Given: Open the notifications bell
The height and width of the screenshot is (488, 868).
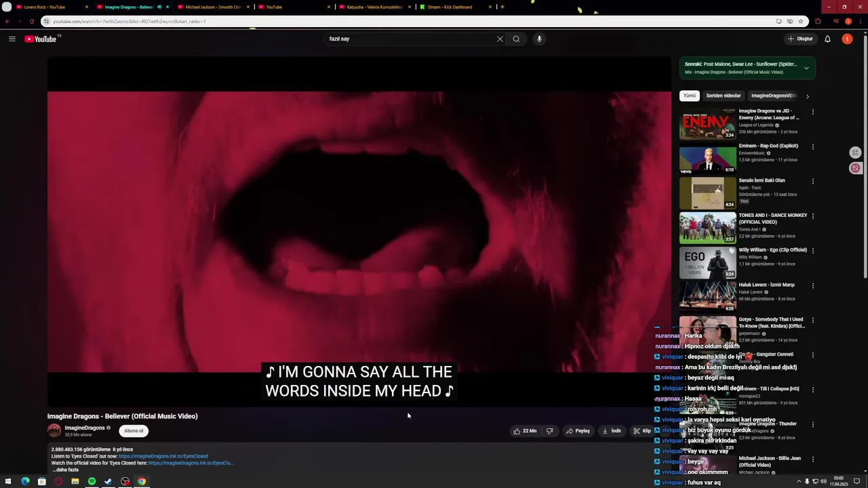Looking at the screenshot, I should [827, 39].
